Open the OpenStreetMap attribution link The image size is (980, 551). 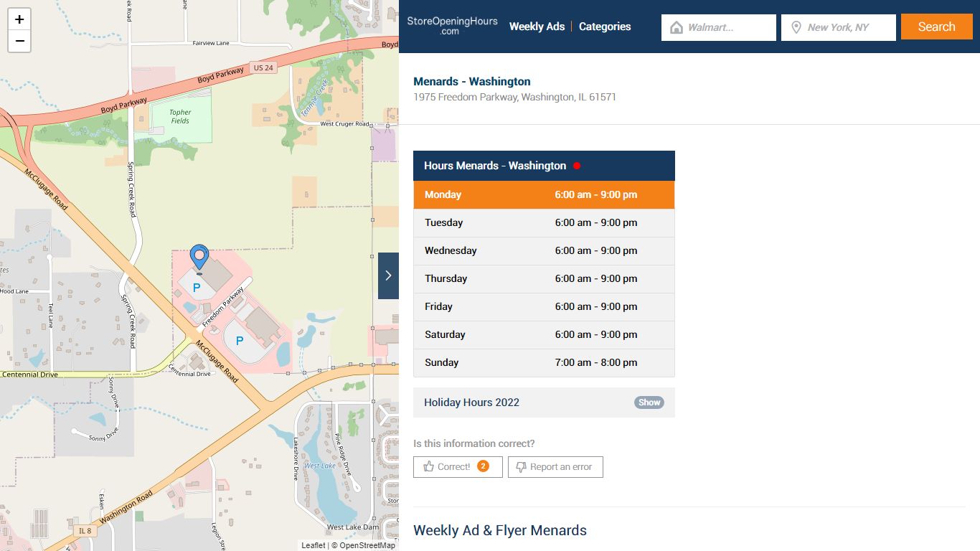click(x=367, y=545)
